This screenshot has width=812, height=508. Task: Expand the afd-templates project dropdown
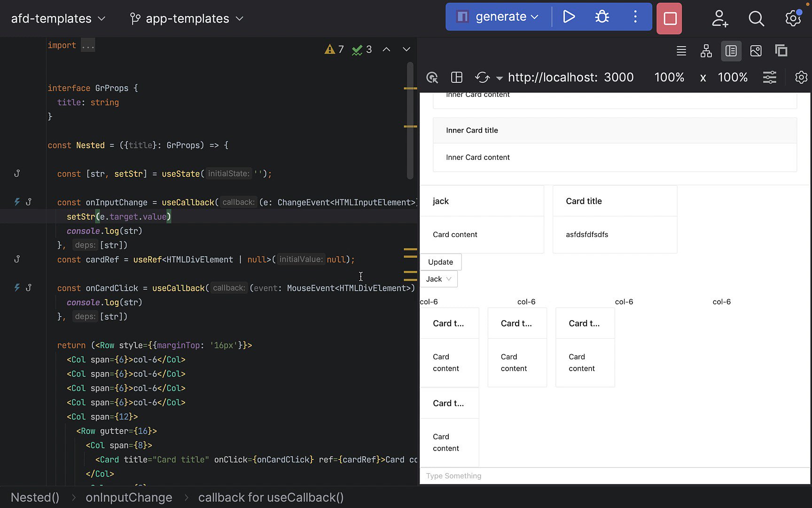tap(56, 18)
